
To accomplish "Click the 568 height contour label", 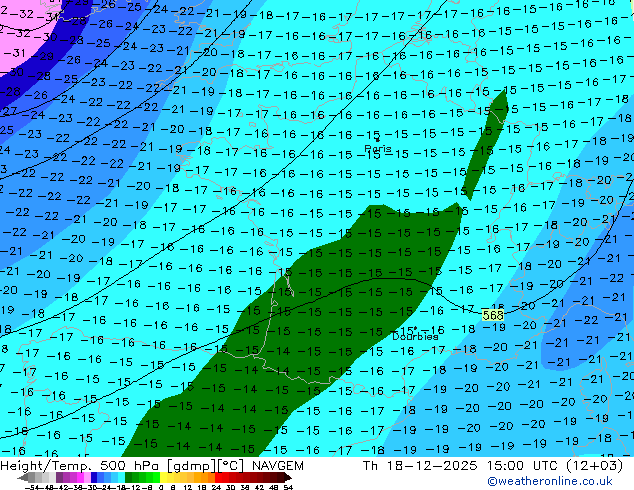I will point(493,315).
